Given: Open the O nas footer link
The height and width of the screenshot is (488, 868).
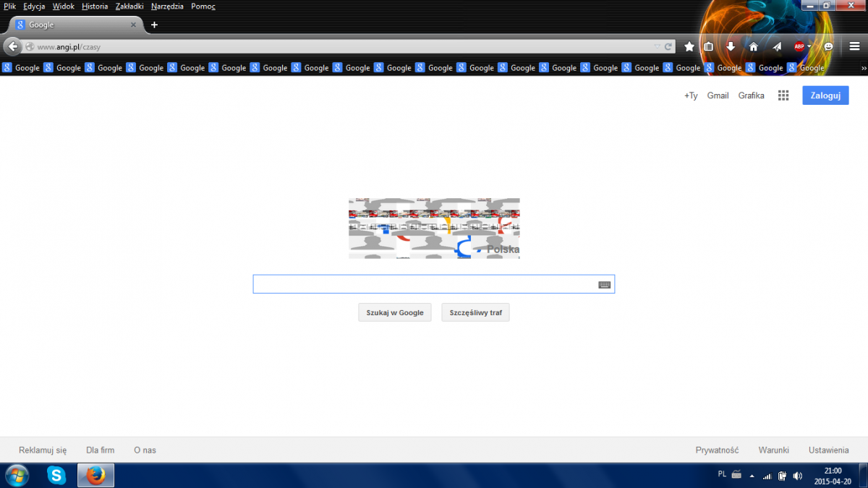Looking at the screenshot, I should click(145, 450).
